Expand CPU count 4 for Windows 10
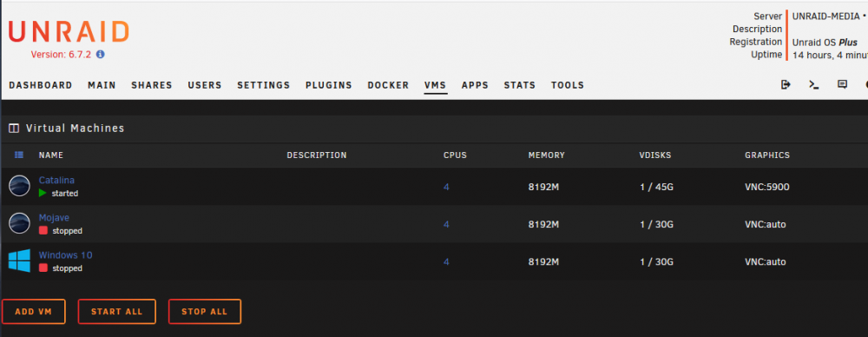The image size is (868, 337). click(446, 261)
